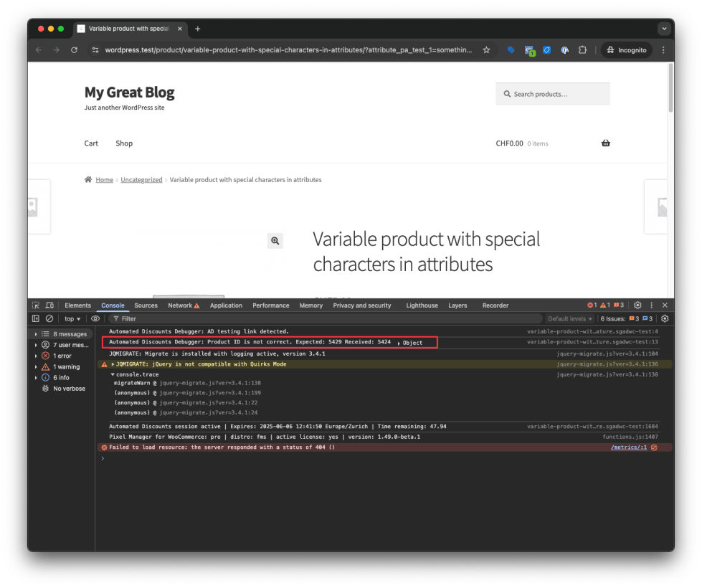Open the Chrome extensions puzzle icon
Image resolution: width=702 pixels, height=588 pixels.
(582, 50)
